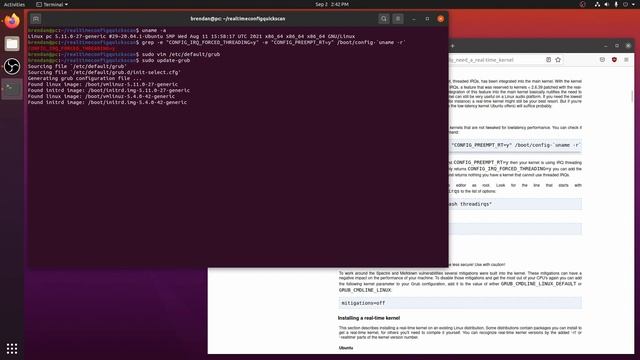
Task: Maximize the terminal window
Action: click(427, 19)
